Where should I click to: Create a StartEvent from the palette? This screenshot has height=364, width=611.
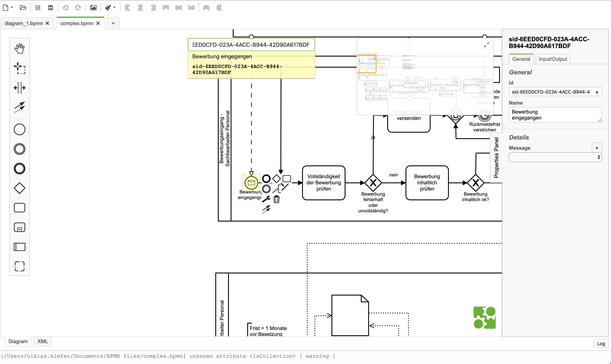pyautogui.click(x=19, y=129)
